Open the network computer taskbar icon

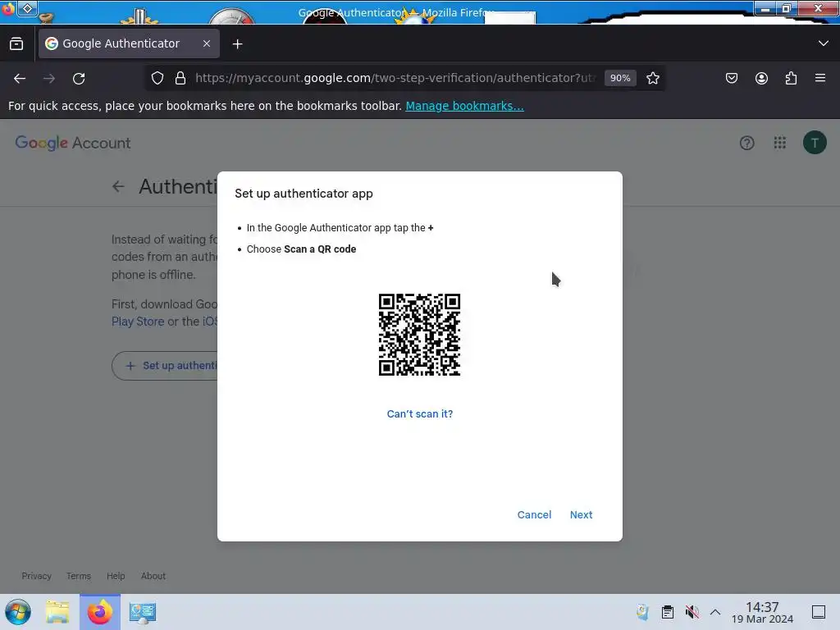[142, 613]
